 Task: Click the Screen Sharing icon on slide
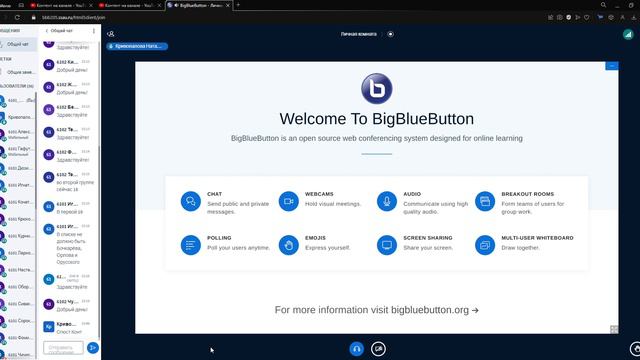coord(387,245)
